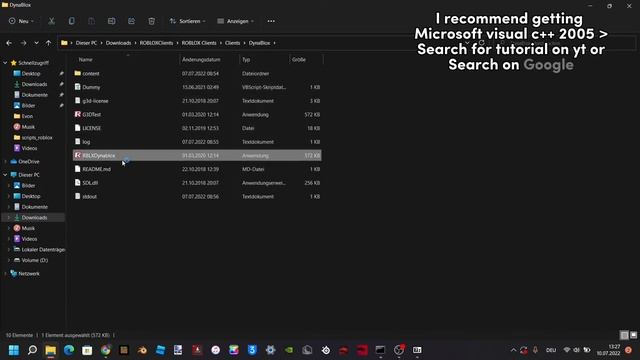Click the Copy toolbar icon
This screenshot has height=360, width=640.
(x=71, y=21)
